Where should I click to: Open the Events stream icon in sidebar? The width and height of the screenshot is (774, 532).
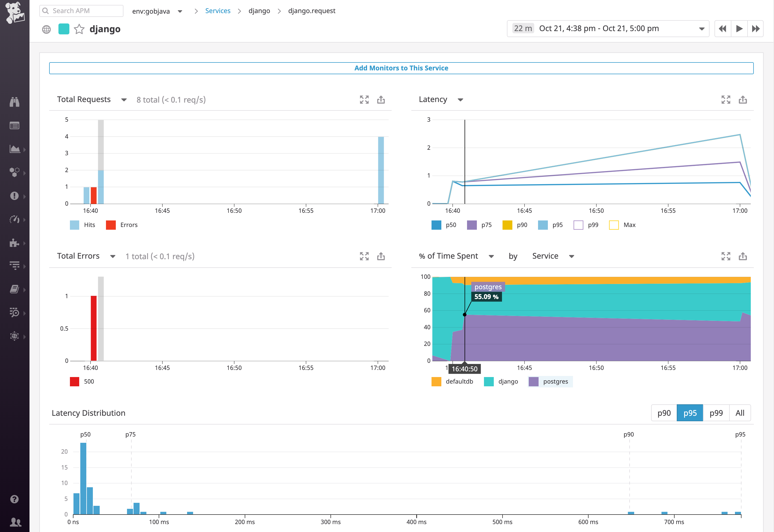pyautogui.click(x=15, y=126)
